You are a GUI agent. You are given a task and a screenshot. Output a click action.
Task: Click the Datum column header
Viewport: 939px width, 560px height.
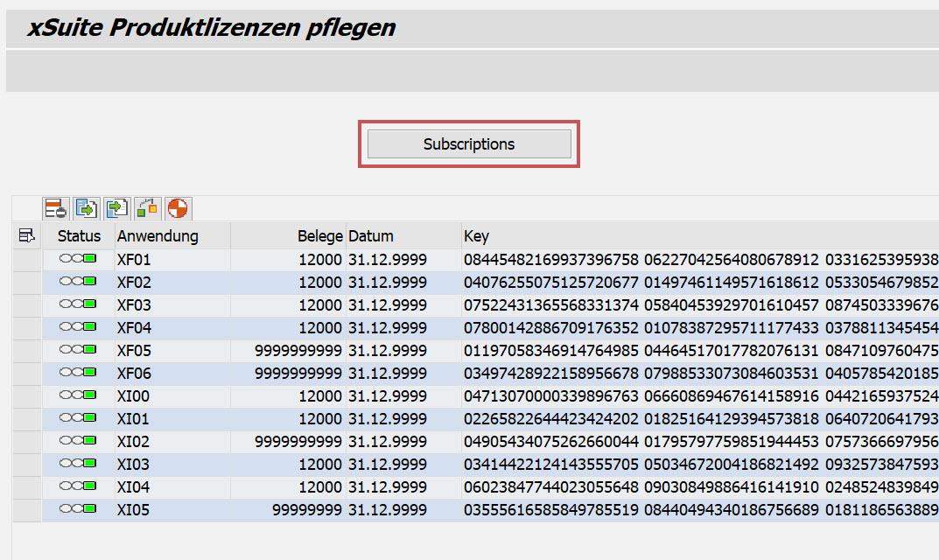pyautogui.click(x=371, y=235)
